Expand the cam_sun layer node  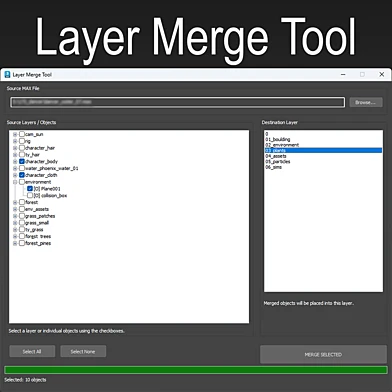pos(15,134)
